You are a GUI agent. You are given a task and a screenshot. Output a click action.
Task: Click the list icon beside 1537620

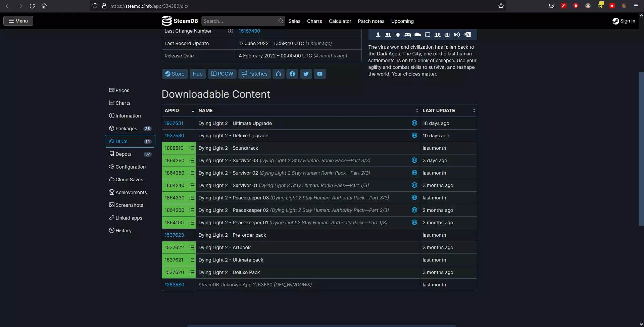pyautogui.click(x=192, y=272)
